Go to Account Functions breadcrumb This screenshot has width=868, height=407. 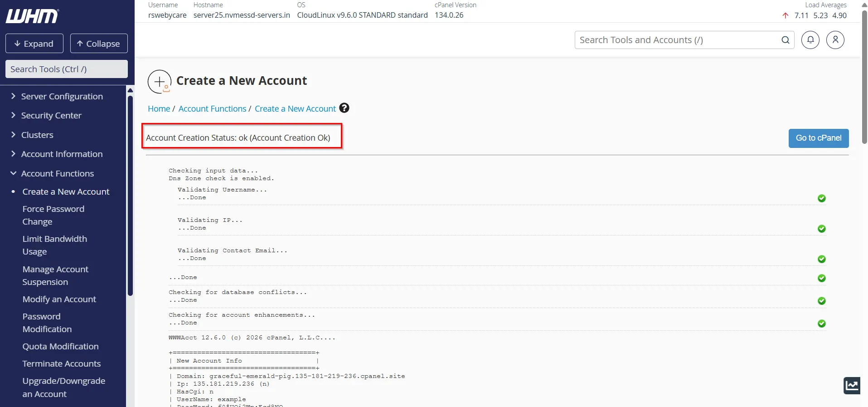pyautogui.click(x=212, y=108)
